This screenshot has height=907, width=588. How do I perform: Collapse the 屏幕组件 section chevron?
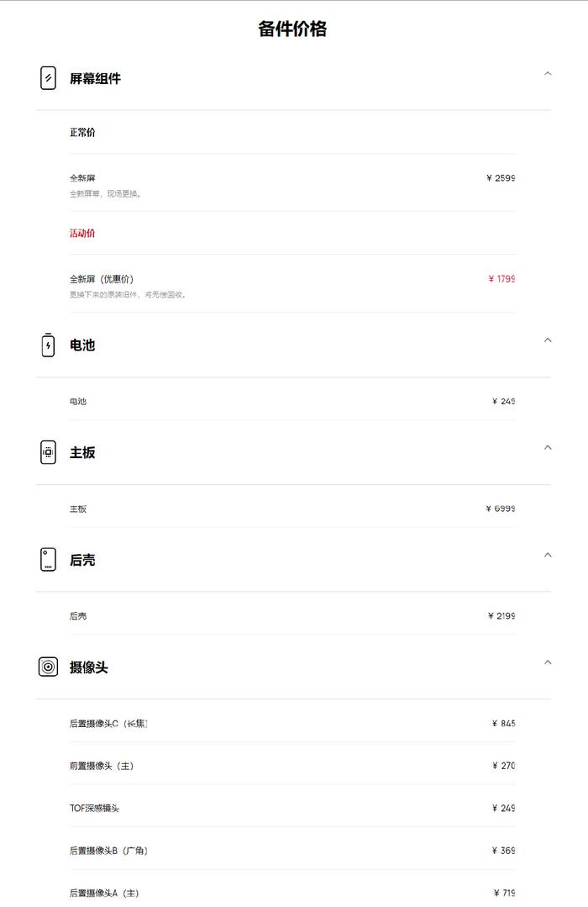point(548,74)
